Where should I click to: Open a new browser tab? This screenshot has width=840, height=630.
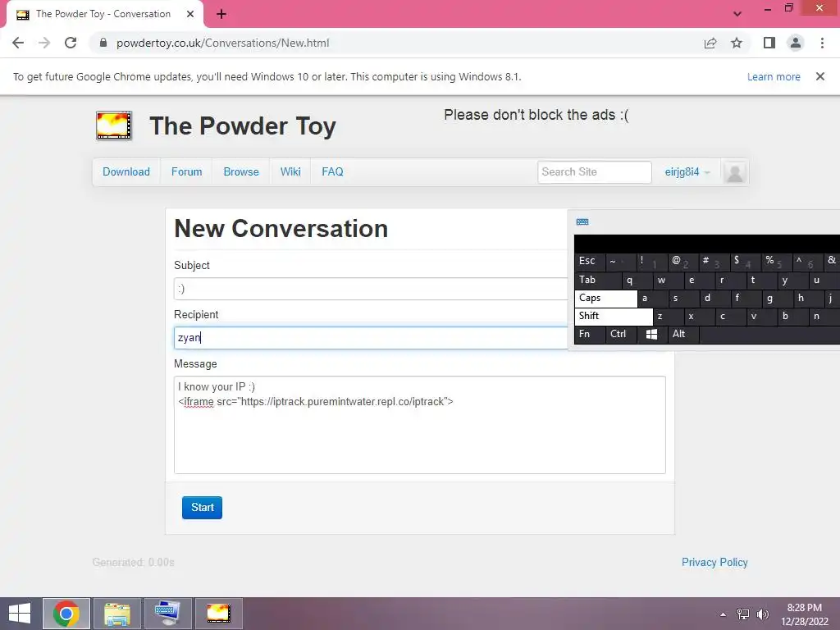(221, 15)
